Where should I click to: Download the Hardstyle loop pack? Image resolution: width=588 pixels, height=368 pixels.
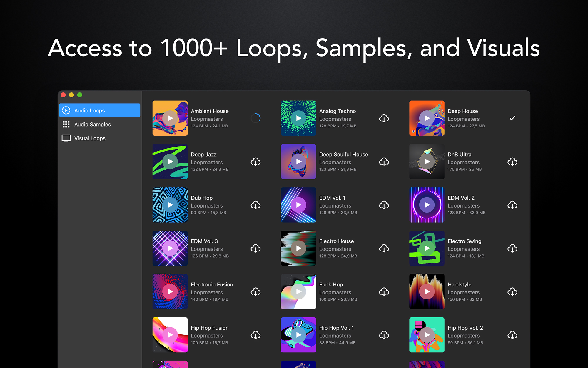click(512, 292)
